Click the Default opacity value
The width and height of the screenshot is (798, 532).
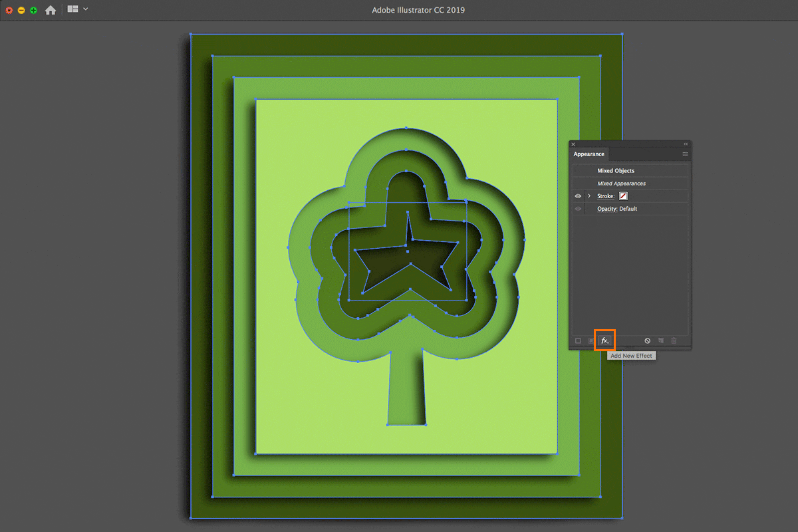(628, 209)
